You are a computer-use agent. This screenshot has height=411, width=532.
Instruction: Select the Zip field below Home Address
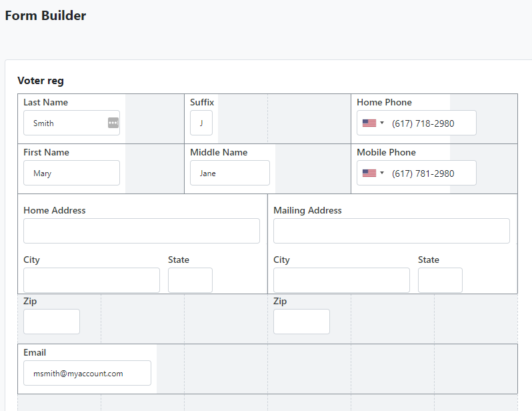[x=51, y=322]
